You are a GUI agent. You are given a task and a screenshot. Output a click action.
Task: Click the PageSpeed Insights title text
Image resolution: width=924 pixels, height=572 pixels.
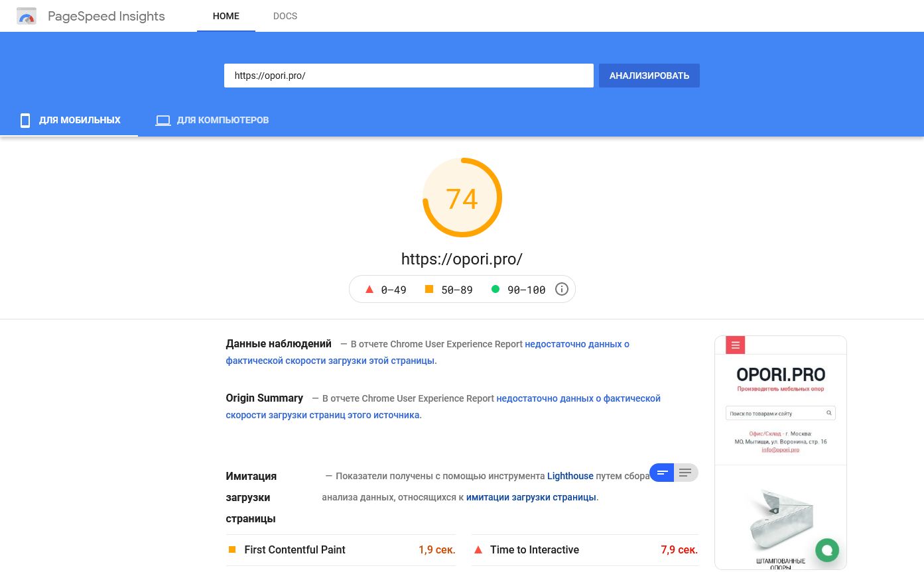click(106, 17)
